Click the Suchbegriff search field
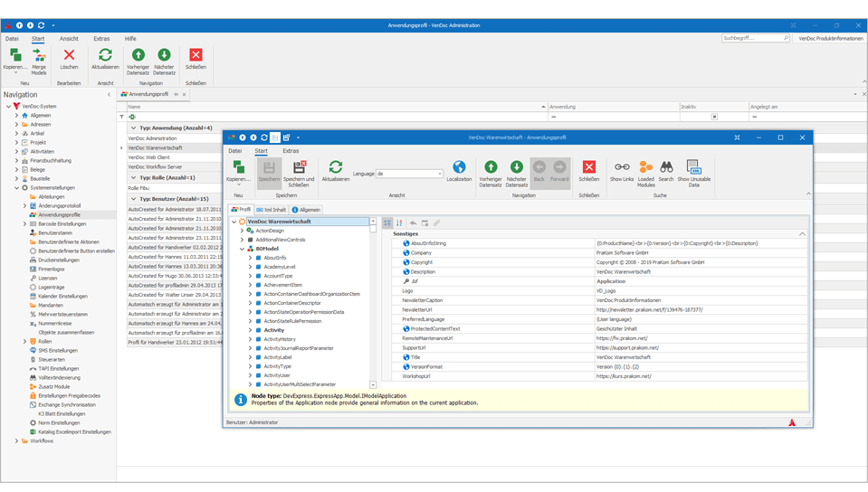The width and height of the screenshot is (868, 492). pos(751,39)
